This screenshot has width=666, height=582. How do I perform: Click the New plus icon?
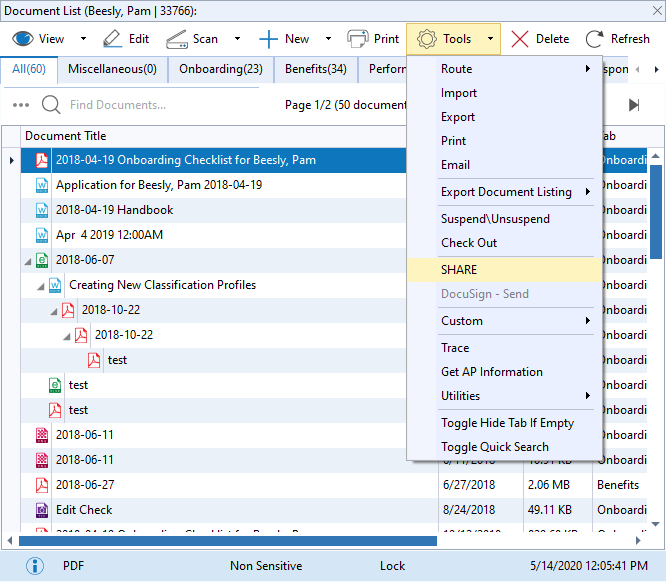click(x=268, y=39)
